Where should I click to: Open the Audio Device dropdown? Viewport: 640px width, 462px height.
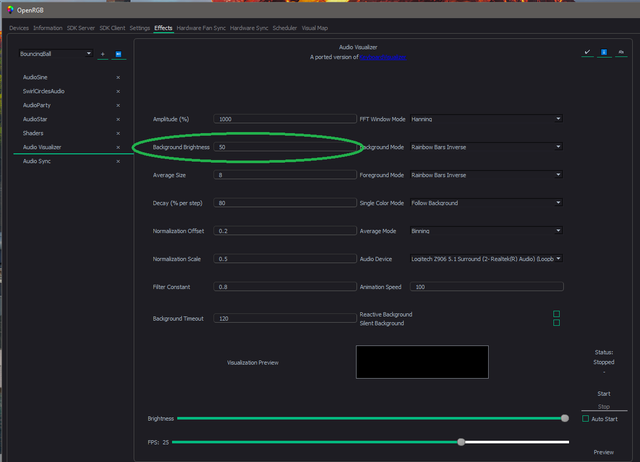click(x=486, y=259)
